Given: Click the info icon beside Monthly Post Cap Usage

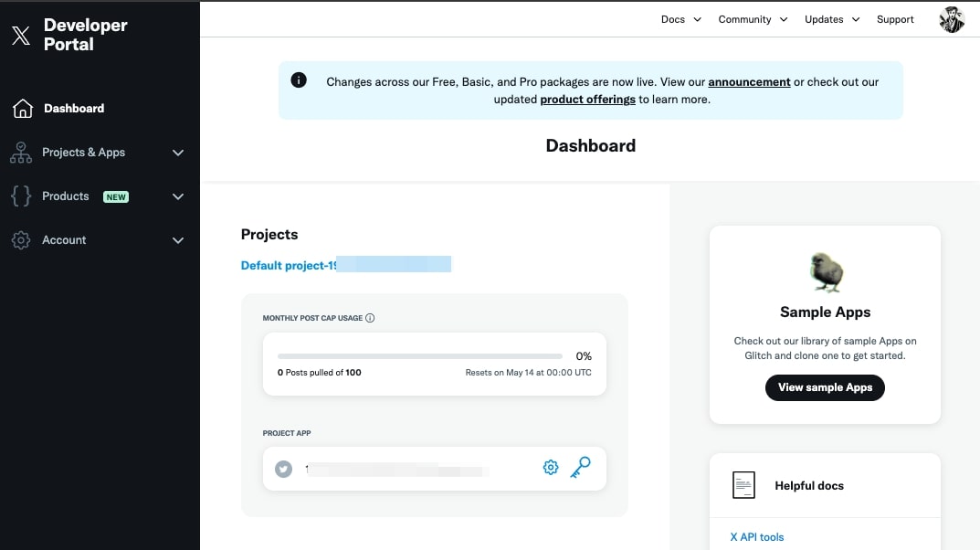Looking at the screenshot, I should tap(370, 318).
